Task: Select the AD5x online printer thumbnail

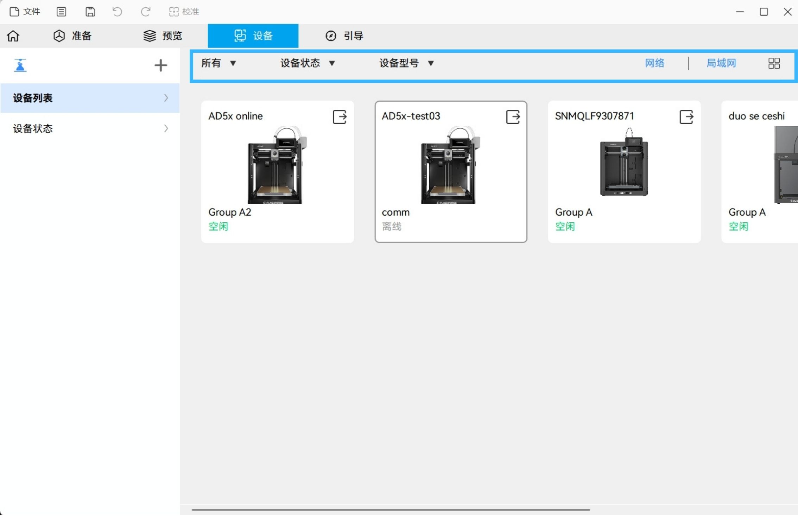Action: tap(277, 165)
